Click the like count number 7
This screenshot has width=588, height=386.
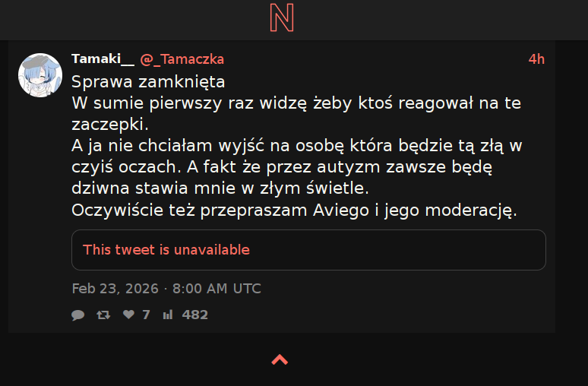coord(146,315)
